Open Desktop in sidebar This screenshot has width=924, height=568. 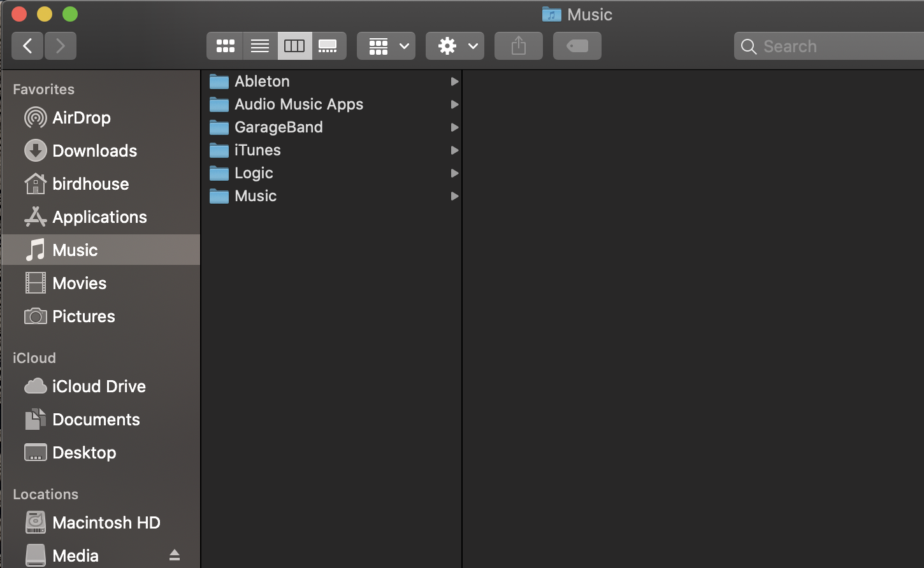pos(101,453)
